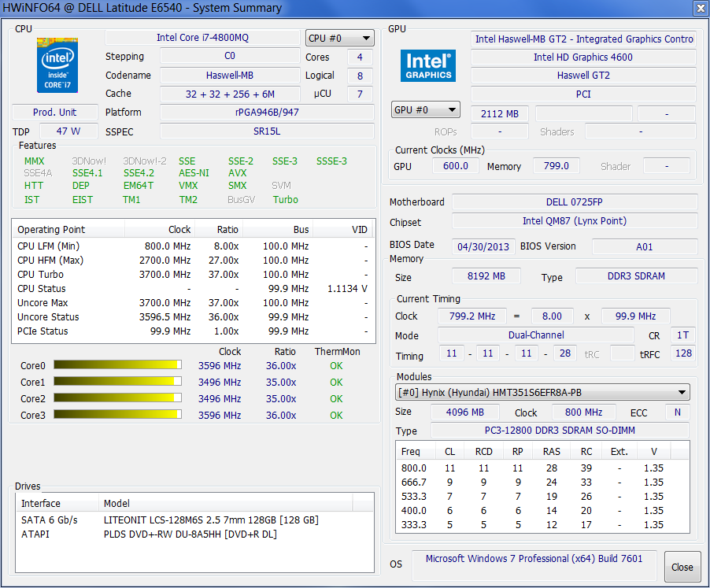
Task: Click the rPGA946B/947 platform field
Action: (267, 113)
